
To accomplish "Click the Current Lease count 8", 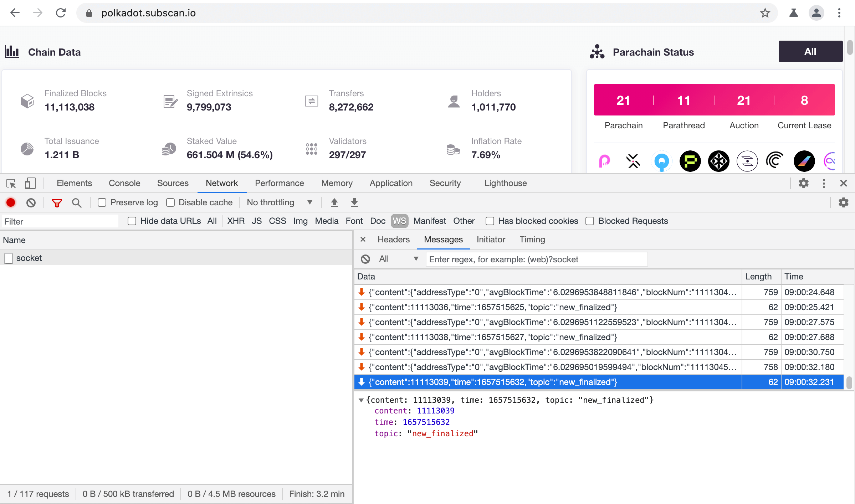I will pyautogui.click(x=804, y=101).
